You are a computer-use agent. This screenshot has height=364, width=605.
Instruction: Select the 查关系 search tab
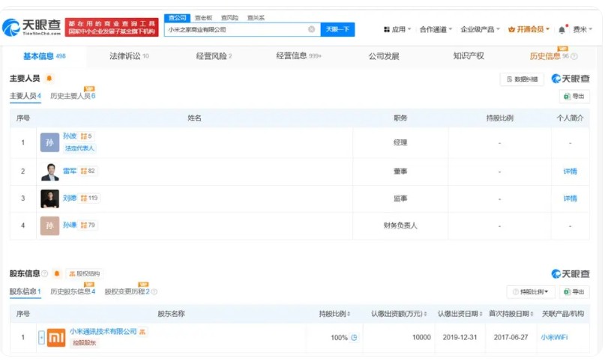[x=256, y=18]
